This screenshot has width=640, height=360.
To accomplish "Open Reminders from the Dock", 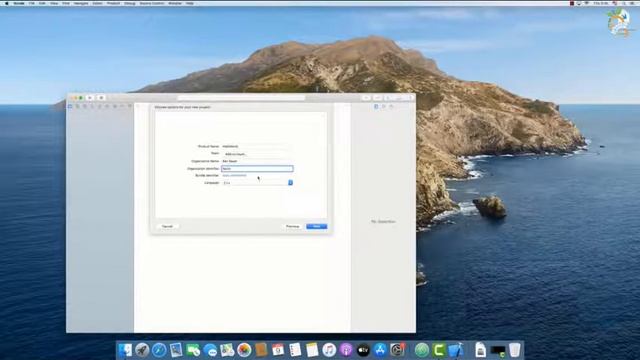I will pyautogui.click(x=295, y=350).
